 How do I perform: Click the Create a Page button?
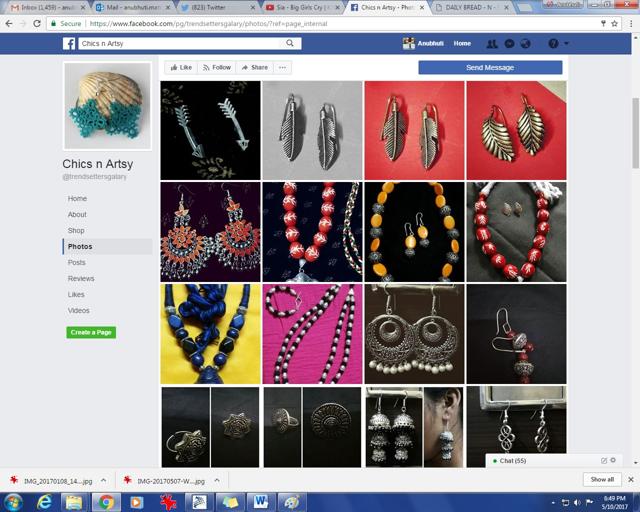(x=91, y=332)
